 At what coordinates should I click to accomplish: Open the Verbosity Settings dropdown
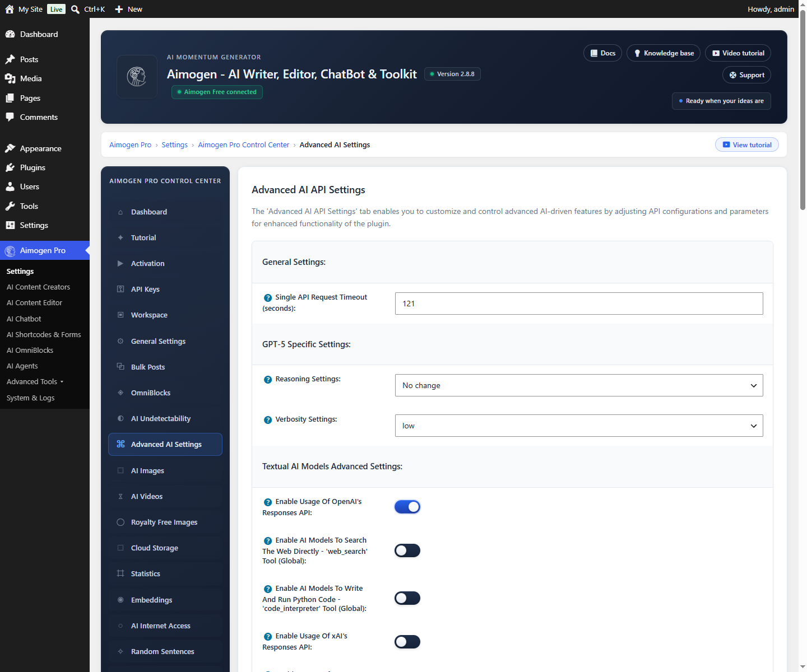(579, 426)
